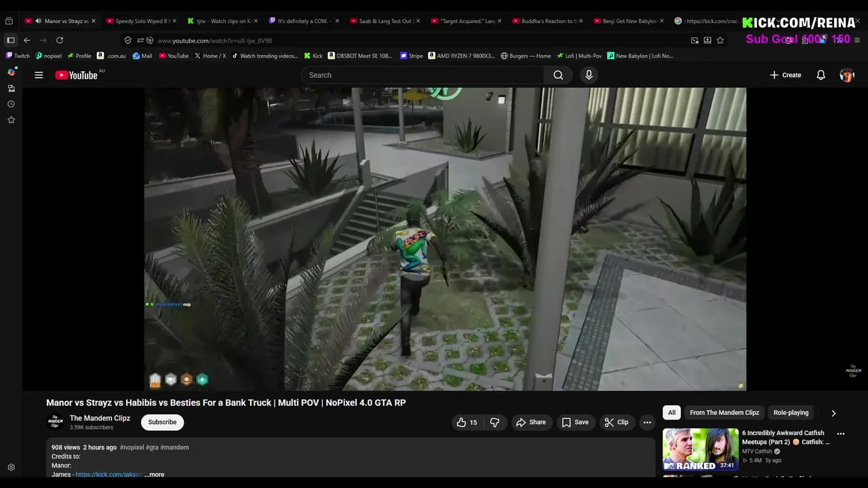868x488 pixels.
Task: Open Burgers — Home bookmark
Action: coord(526,56)
